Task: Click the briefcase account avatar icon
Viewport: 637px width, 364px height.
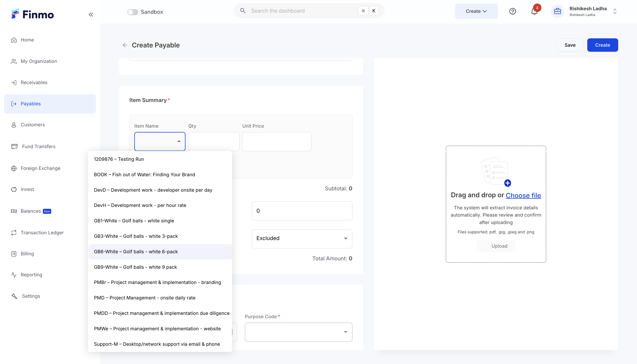Action: point(557,12)
